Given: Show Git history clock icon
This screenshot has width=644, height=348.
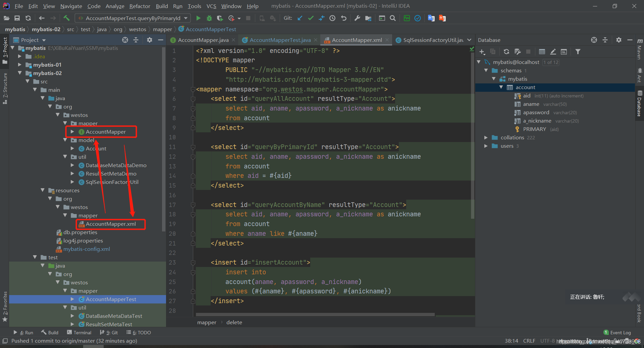Looking at the screenshot, I should point(332,18).
